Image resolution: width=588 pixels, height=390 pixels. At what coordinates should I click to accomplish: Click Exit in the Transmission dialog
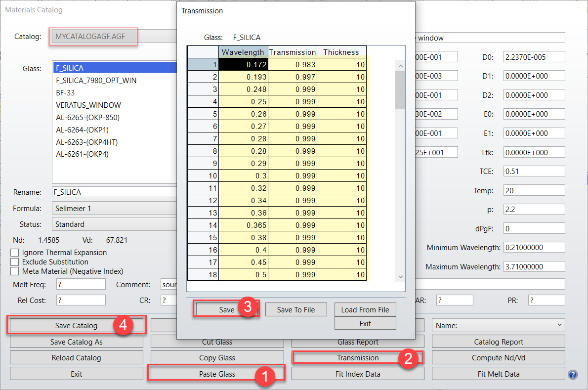click(x=365, y=323)
